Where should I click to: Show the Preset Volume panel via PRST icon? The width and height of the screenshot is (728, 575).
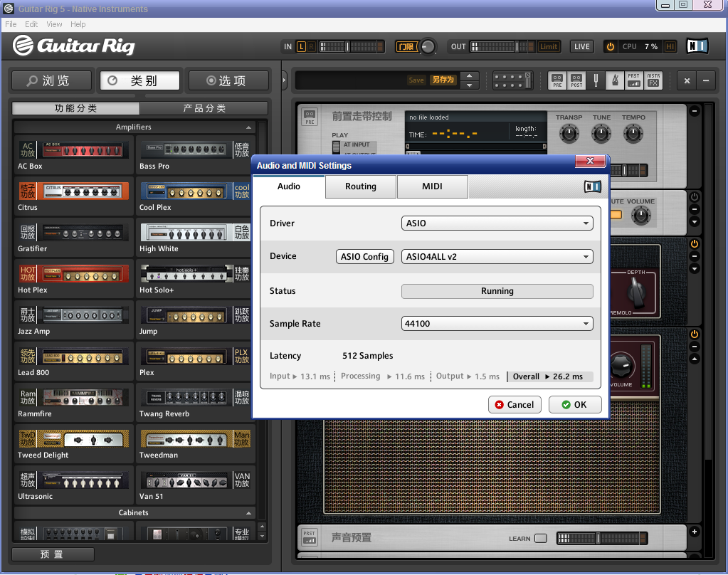tap(633, 80)
